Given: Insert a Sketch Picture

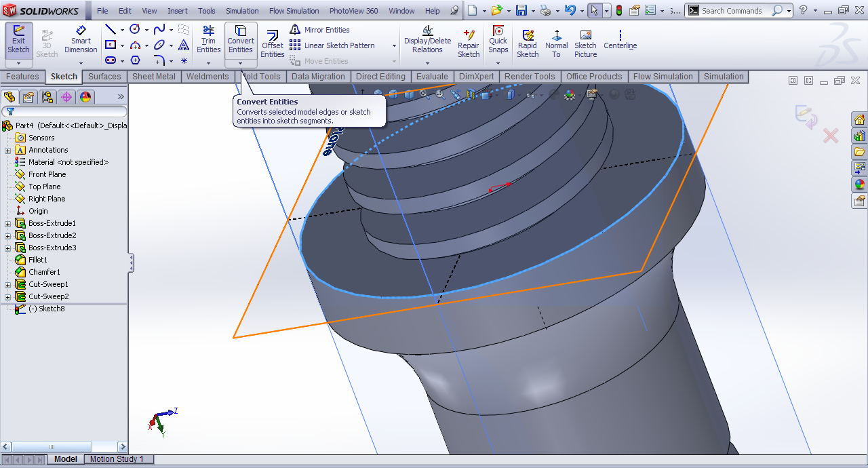Looking at the screenshot, I should click(585, 44).
